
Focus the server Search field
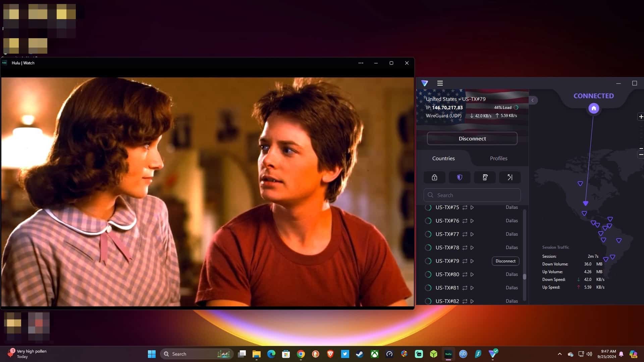coord(472,195)
